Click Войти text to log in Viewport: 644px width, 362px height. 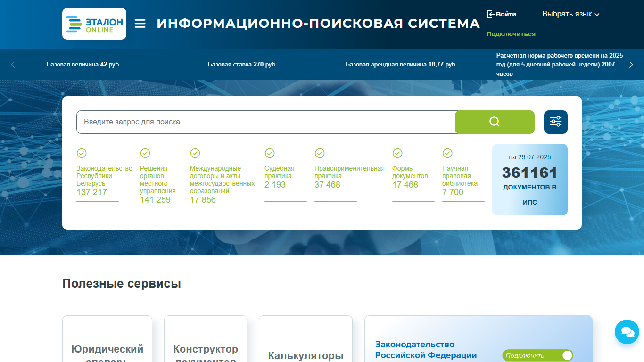click(506, 14)
